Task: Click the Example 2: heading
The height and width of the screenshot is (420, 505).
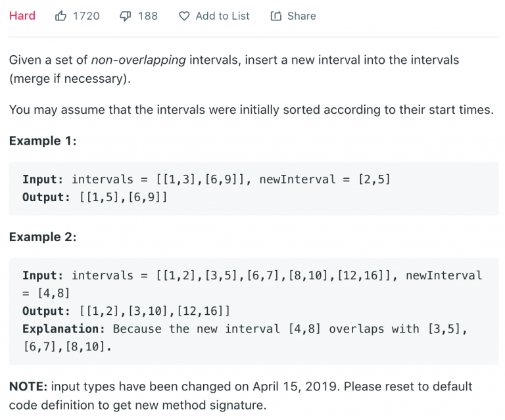Action: tap(43, 237)
